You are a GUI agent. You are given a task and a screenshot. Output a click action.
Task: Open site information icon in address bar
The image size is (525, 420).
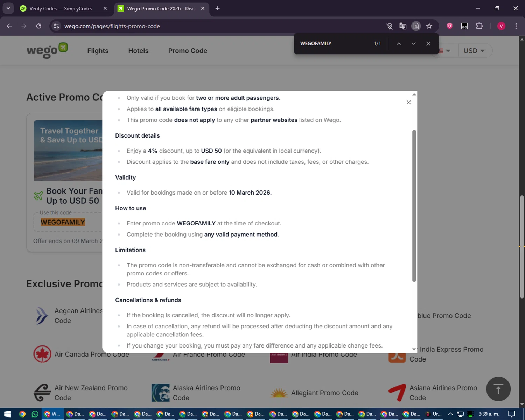56,26
